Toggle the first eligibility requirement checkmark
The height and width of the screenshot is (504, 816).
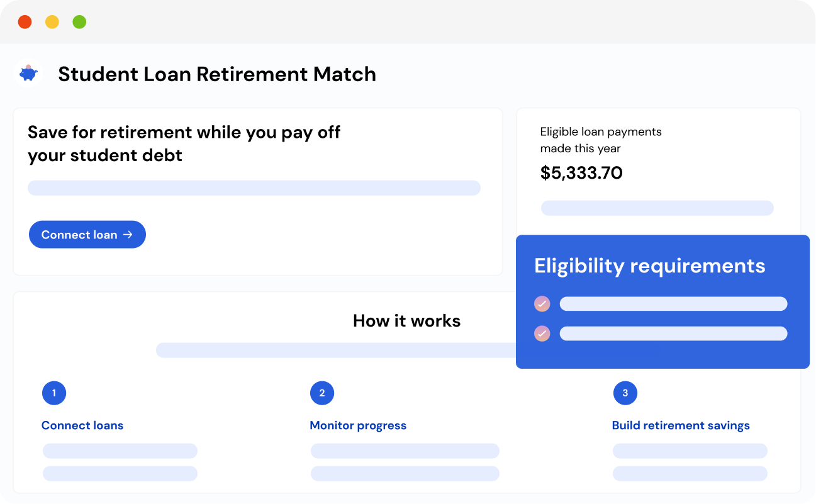(542, 304)
